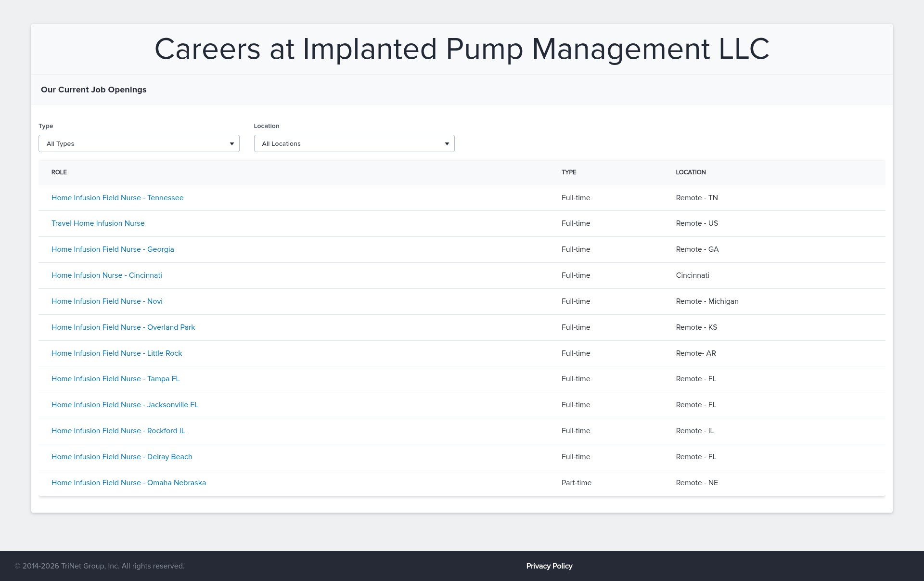Open Home Infusion Field Nurse - Little Rock

pyautogui.click(x=117, y=353)
